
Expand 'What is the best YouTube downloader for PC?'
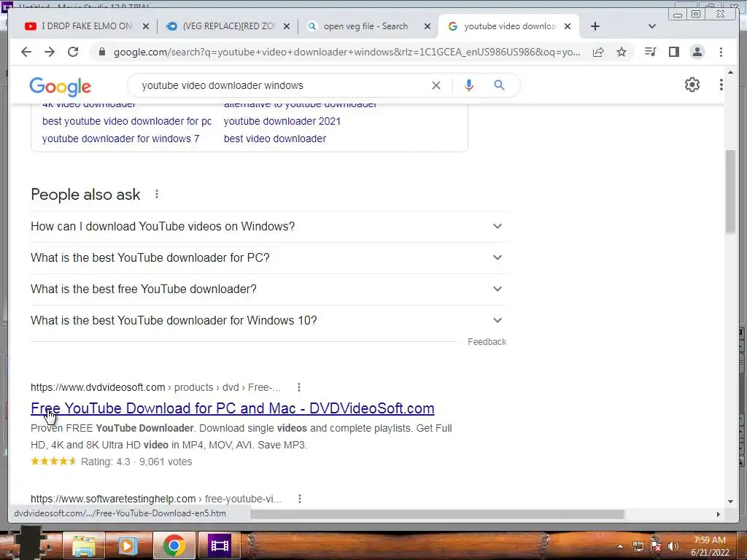coord(268,257)
